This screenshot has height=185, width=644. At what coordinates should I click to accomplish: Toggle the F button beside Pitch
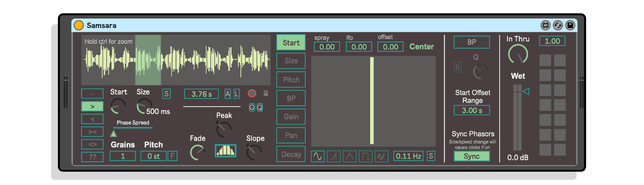[172, 156]
